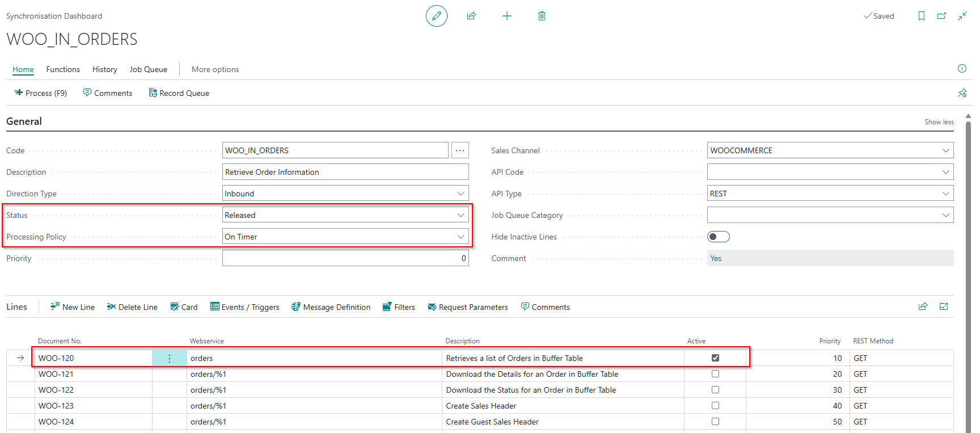Viewport: 980px width, 433px height.
Task: Open Message Definition action
Action: pyautogui.click(x=331, y=307)
